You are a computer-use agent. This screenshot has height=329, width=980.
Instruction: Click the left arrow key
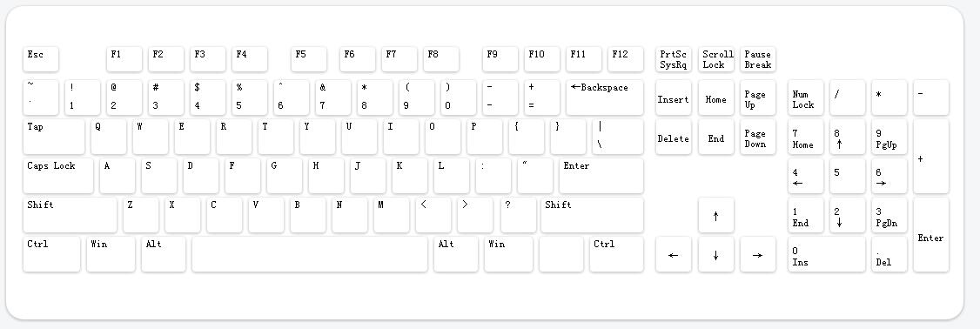point(673,254)
